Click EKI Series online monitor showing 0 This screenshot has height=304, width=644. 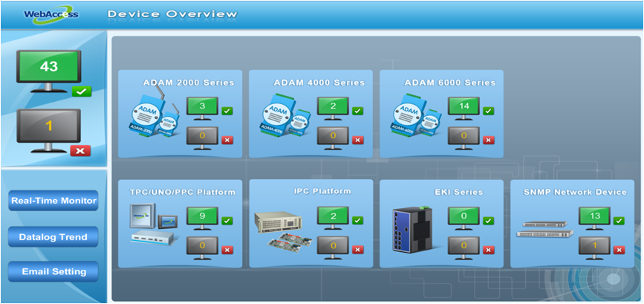click(x=464, y=219)
